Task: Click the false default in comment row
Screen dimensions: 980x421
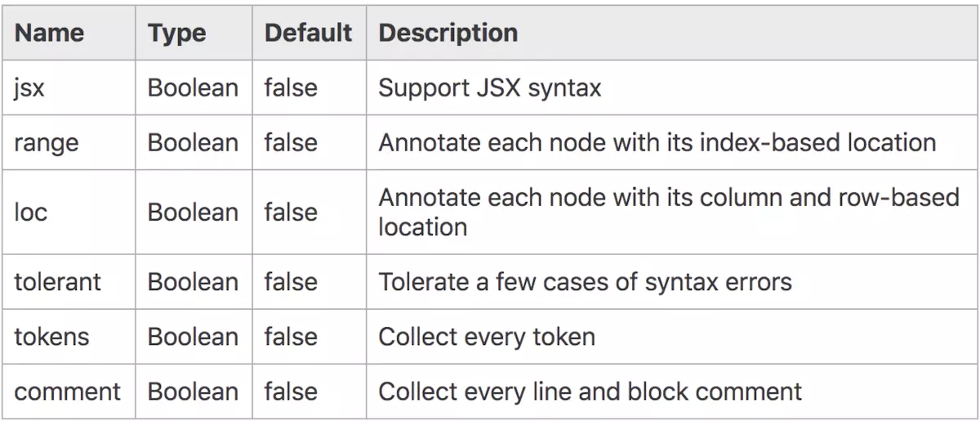Action: tap(291, 392)
